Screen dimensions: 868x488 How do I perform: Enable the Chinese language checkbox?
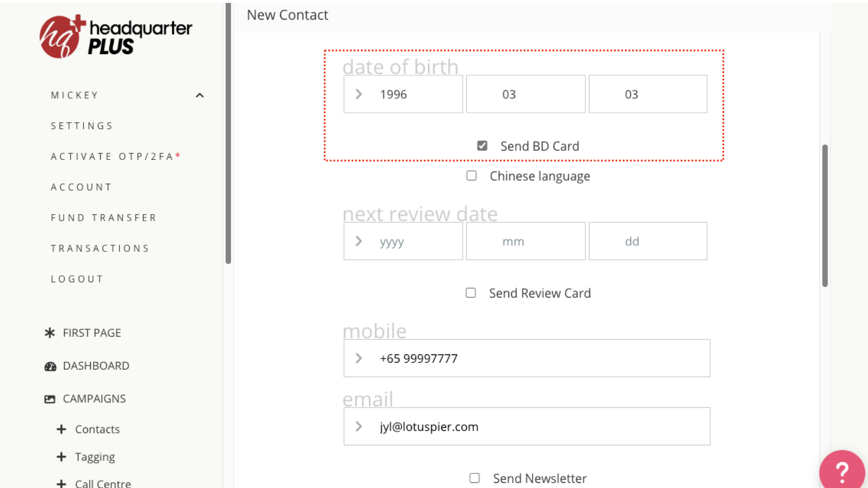click(x=472, y=176)
